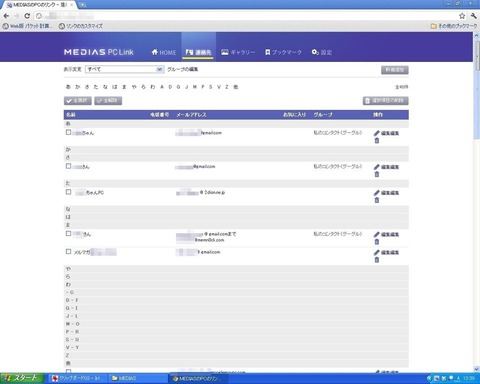Click the 名前 column header

pyautogui.click(x=71, y=115)
